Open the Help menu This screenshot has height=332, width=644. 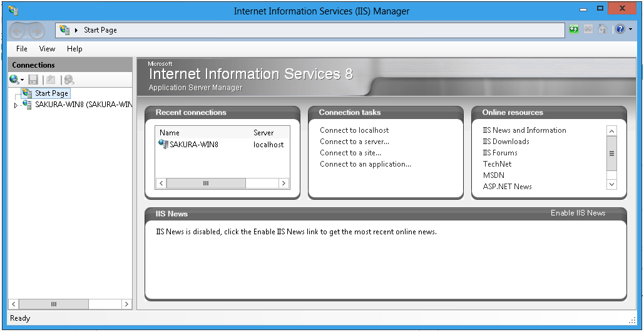tap(74, 49)
